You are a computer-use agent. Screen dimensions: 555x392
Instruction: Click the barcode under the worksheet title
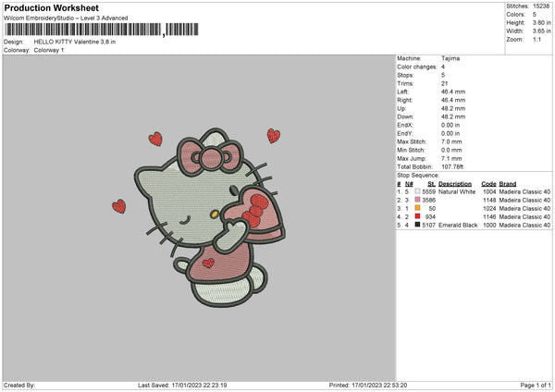pos(102,30)
